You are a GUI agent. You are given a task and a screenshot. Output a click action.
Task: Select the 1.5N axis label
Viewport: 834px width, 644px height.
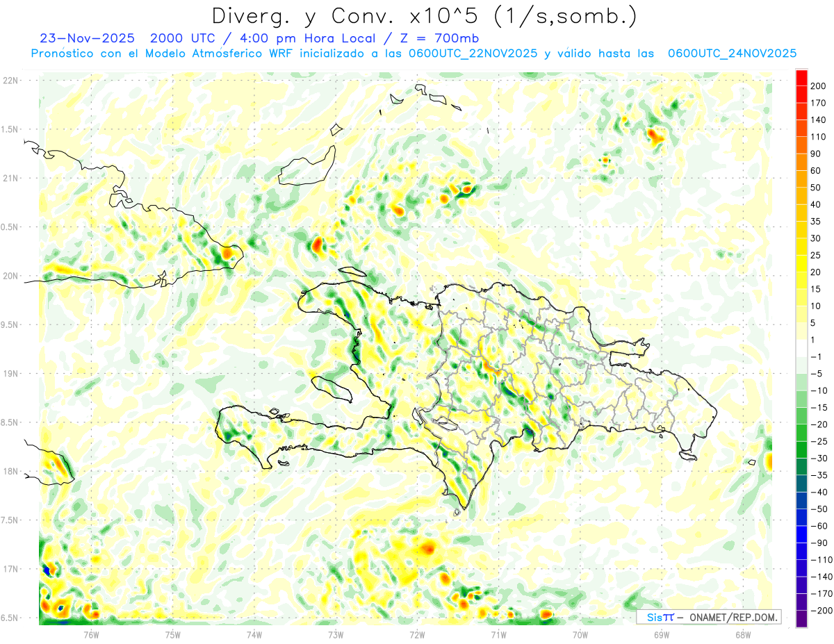(10, 129)
